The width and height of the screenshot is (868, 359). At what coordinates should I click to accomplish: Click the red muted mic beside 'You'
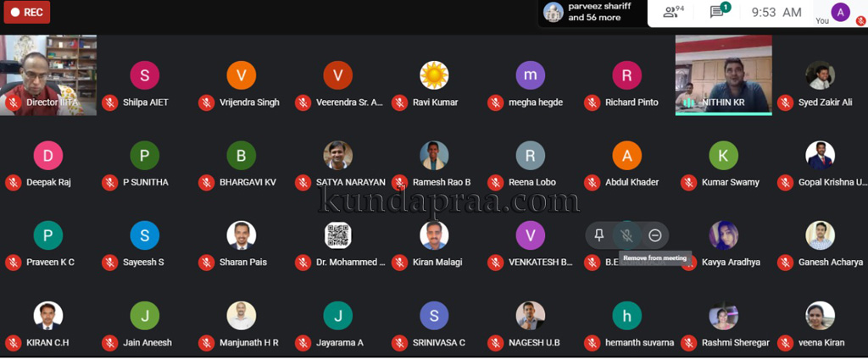(860, 20)
